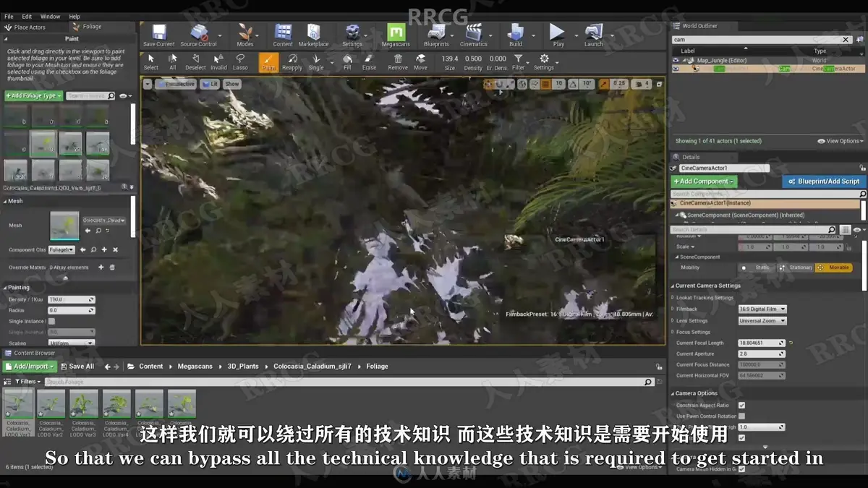868x488 pixels.
Task: Click the Launch toolbar icon
Action: pos(593,35)
